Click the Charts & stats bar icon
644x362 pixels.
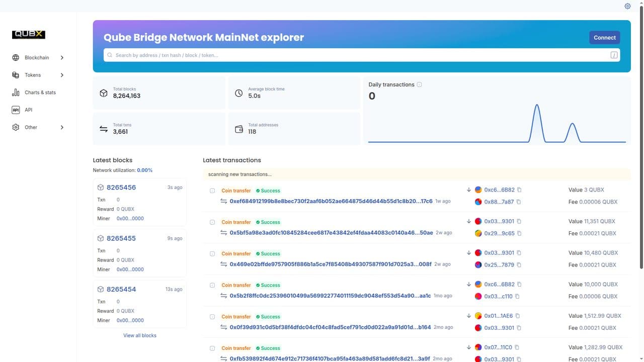[16, 93]
